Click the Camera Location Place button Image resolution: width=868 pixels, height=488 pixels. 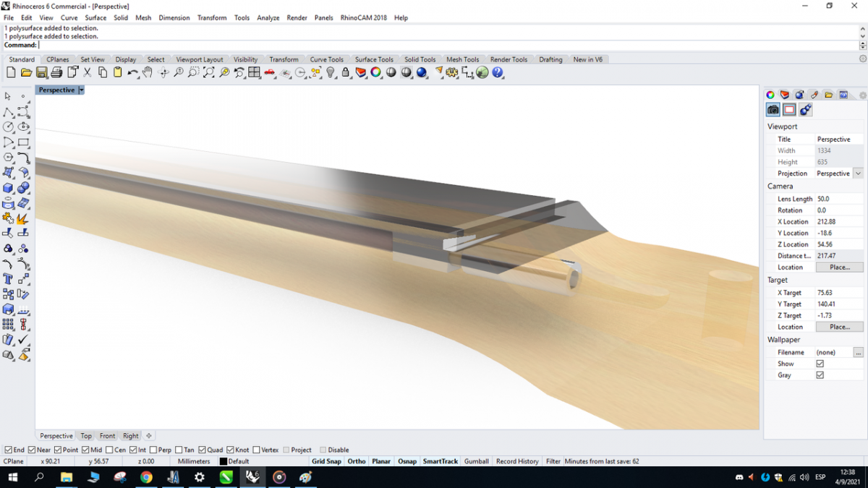coord(839,267)
